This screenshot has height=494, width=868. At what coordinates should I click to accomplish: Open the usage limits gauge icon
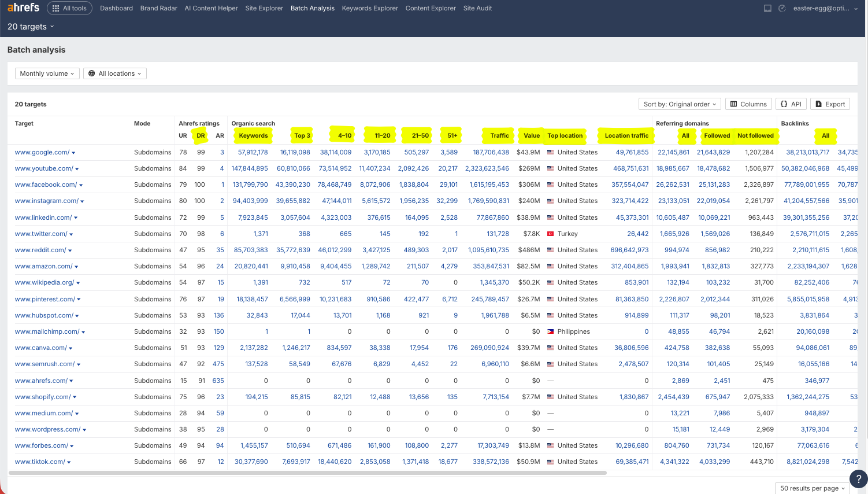(x=782, y=8)
